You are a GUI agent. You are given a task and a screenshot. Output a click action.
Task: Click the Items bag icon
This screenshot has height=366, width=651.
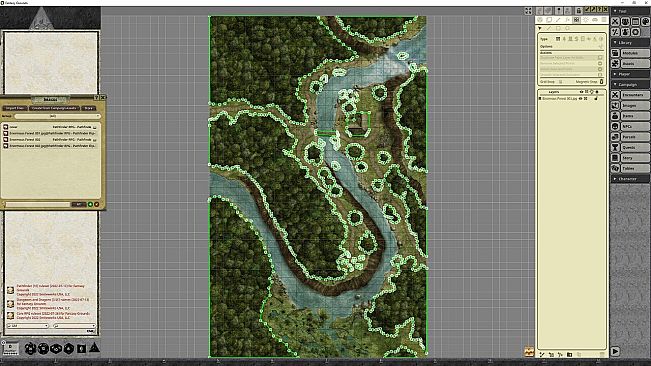(615, 116)
